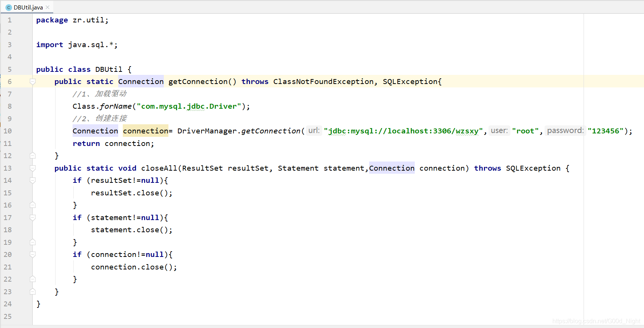
Task: Click class name 'DBUtil' on line 5
Action: click(x=109, y=69)
